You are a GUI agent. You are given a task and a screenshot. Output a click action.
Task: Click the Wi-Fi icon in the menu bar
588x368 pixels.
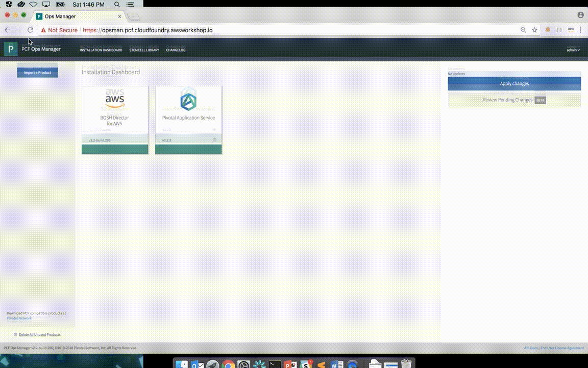33,5
